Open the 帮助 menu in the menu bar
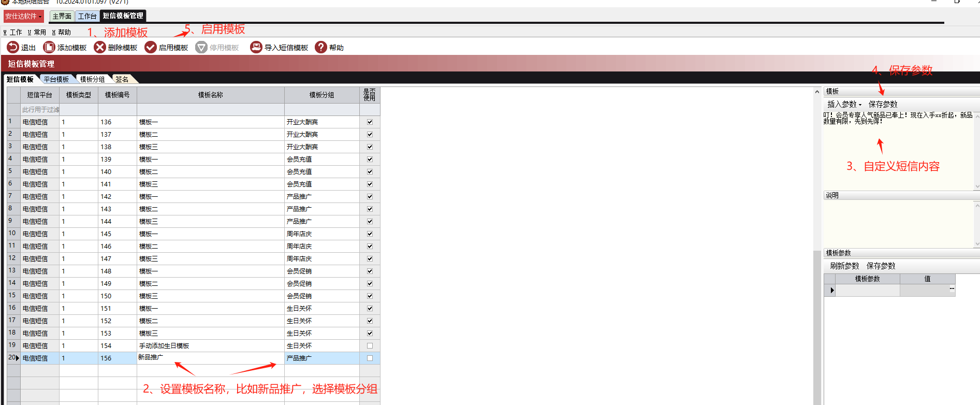980x405 pixels. (x=61, y=32)
